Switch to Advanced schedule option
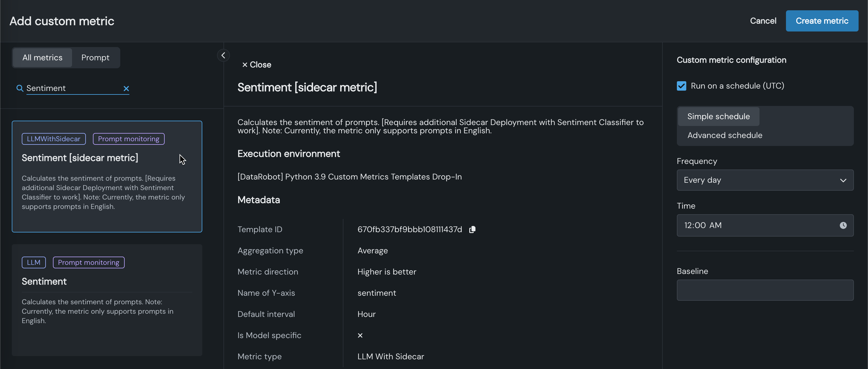The height and width of the screenshot is (369, 868). pyautogui.click(x=725, y=135)
